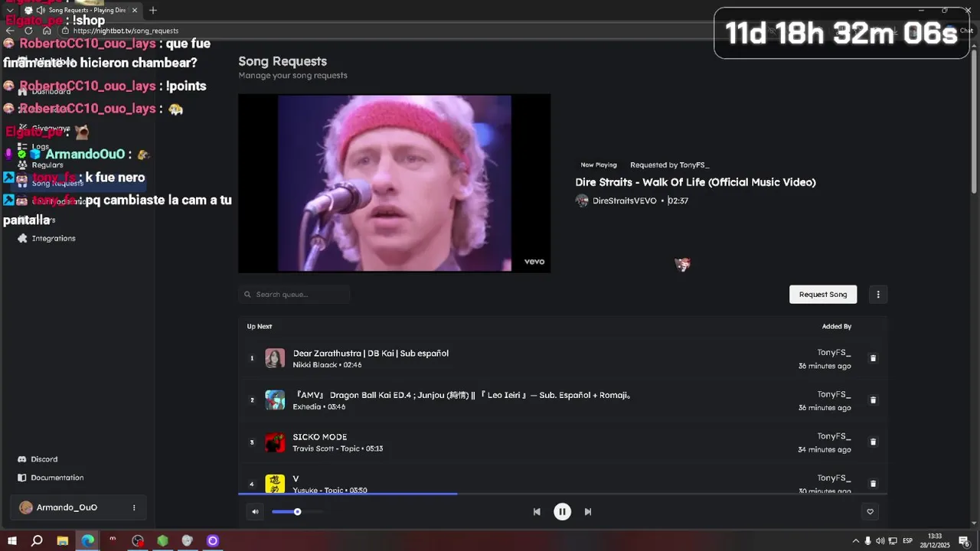
Task: Click the Added By column header
Action: pos(836,326)
